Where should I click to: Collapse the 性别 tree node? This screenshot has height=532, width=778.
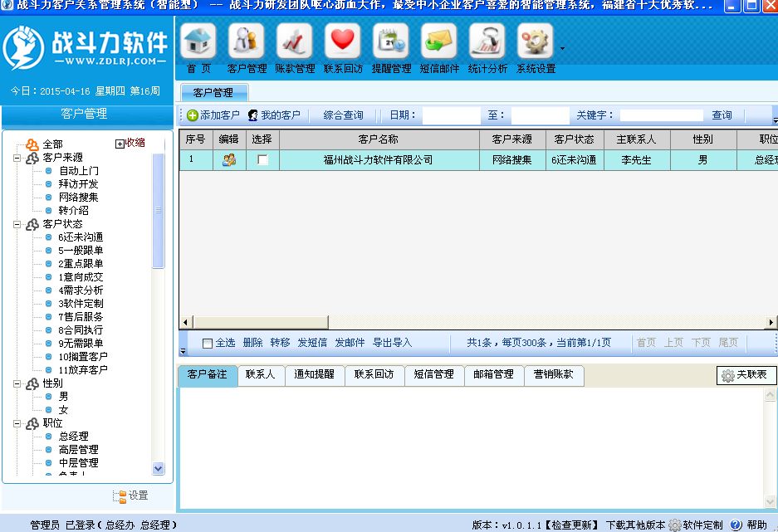click(17, 383)
